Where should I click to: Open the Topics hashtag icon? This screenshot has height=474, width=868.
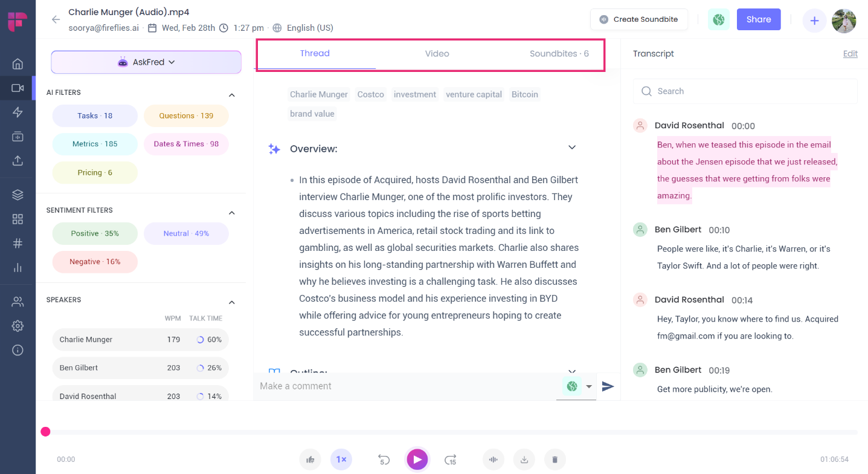18,243
